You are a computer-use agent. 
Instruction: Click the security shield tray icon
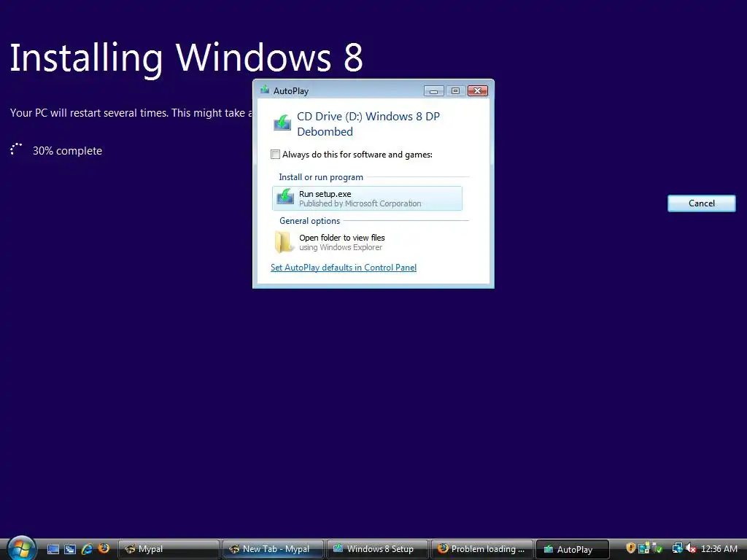[x=631, y=548]
